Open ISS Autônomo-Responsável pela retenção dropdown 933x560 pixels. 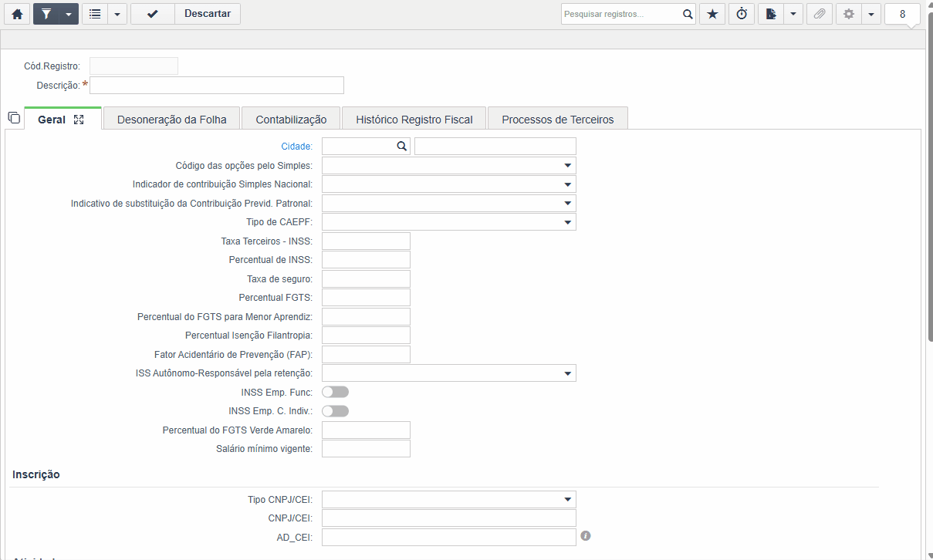[x=449, y=373]
